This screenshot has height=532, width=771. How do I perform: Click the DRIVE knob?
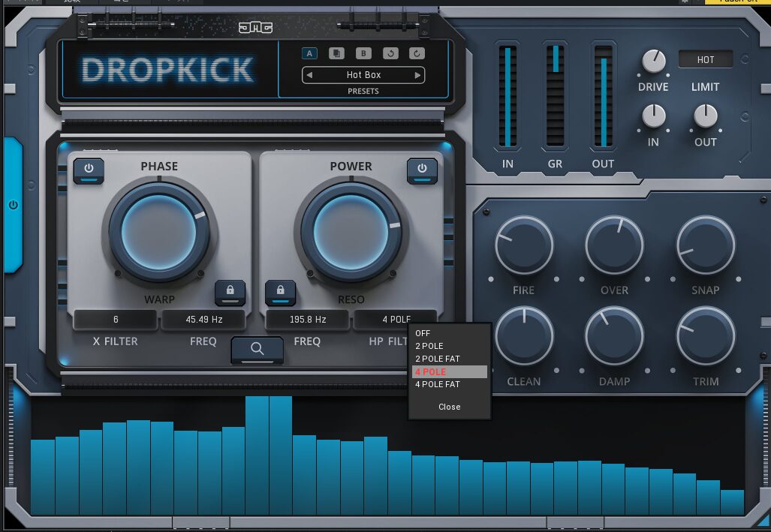[x=653, y=62]
